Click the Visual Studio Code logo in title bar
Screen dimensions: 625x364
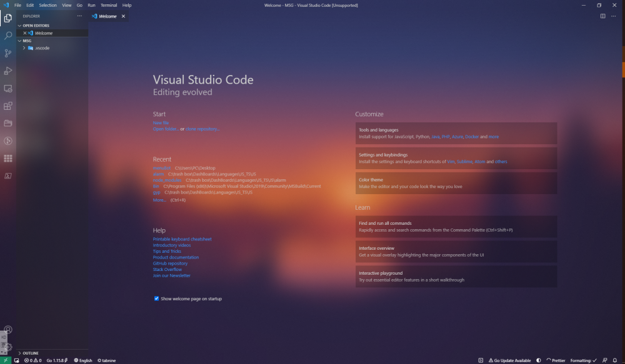pos(6,5)
